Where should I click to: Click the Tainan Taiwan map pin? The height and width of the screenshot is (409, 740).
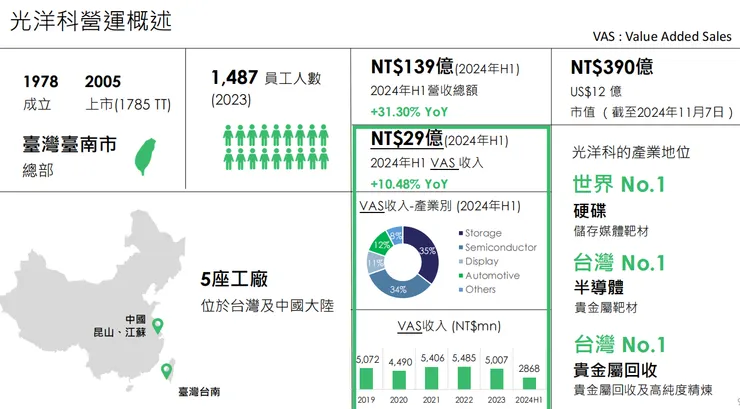pos(166,371)
